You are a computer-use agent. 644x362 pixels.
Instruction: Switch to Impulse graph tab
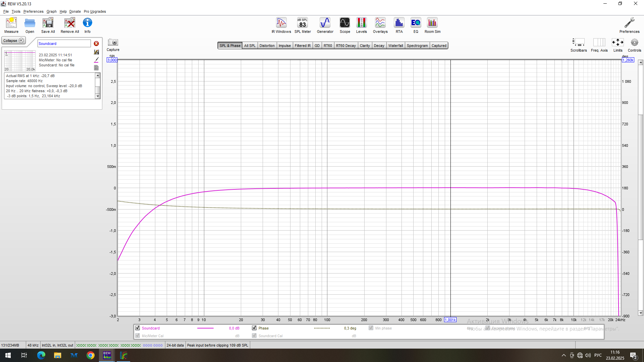point(285,46)
